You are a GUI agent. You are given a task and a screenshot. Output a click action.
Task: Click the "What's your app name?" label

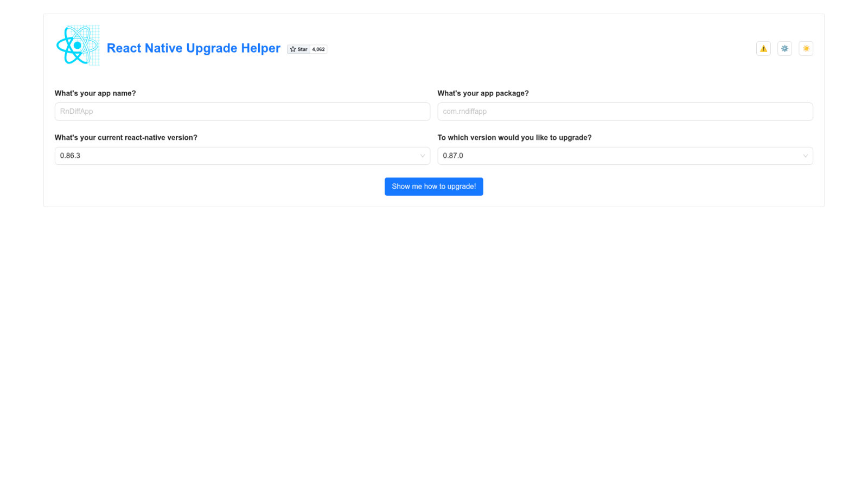pos(95,93)
